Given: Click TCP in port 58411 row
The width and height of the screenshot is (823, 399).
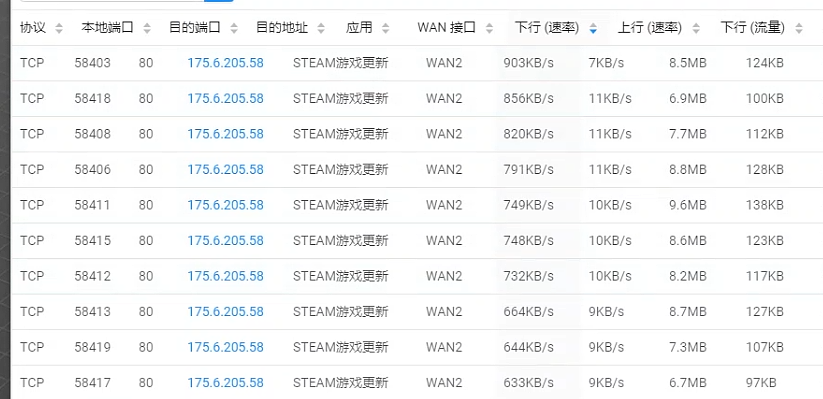Looking at the screenshot, I should click(32, 205).
